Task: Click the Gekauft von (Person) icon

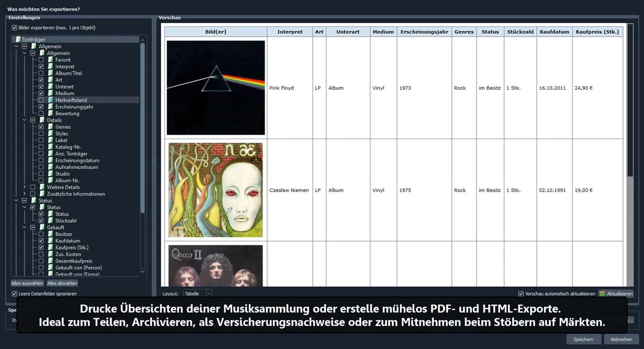Action: [x=50, y=268]
